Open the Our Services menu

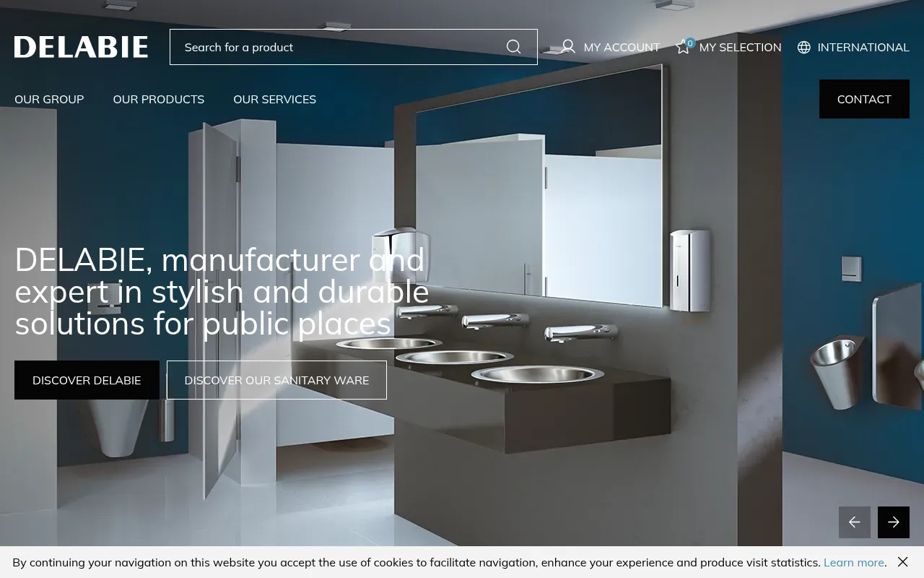(x=274, y=99)
